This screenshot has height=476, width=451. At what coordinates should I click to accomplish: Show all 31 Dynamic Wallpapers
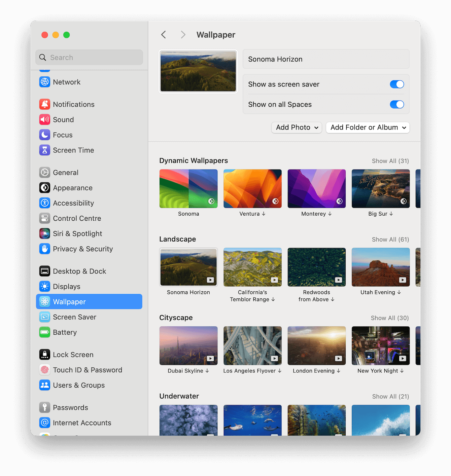pos(390,161)
